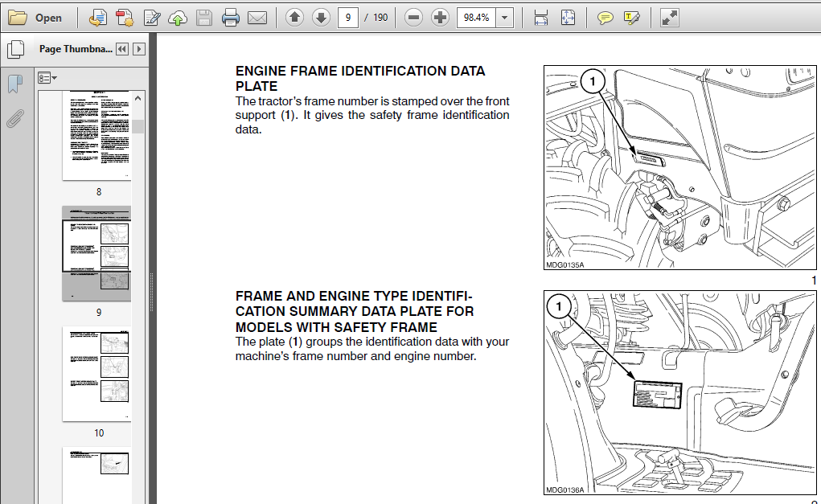Screen dimensions: 821x504
Task: Click the thumbnail panel scrollbar thumb
Action: (x=138, y=127)
